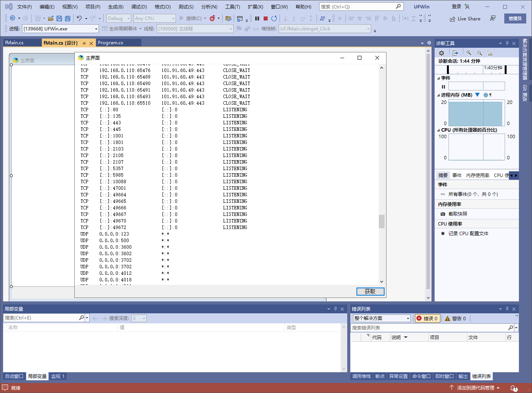Click the navigate backward arrow icon
Screen dimensions: 532x393
(13, 18)
